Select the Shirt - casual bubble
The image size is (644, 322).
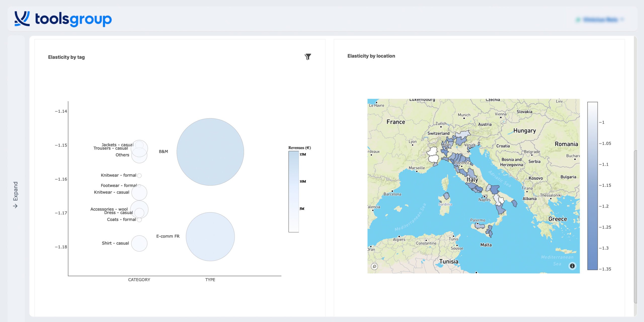pos(139,243)
